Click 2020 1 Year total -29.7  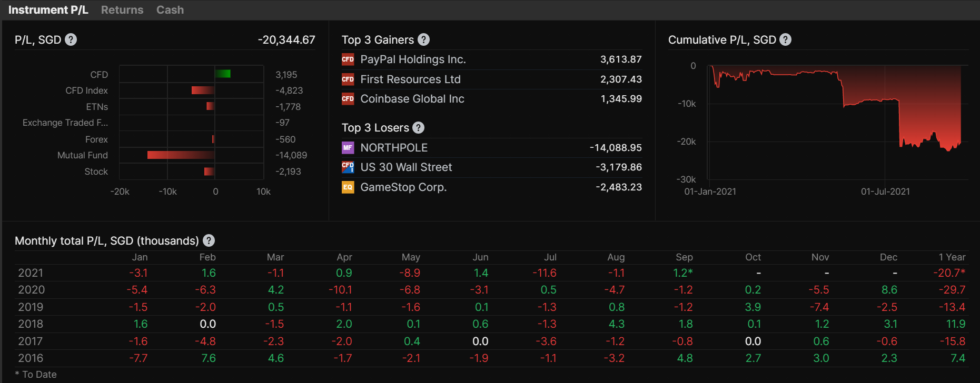point(952,290)
